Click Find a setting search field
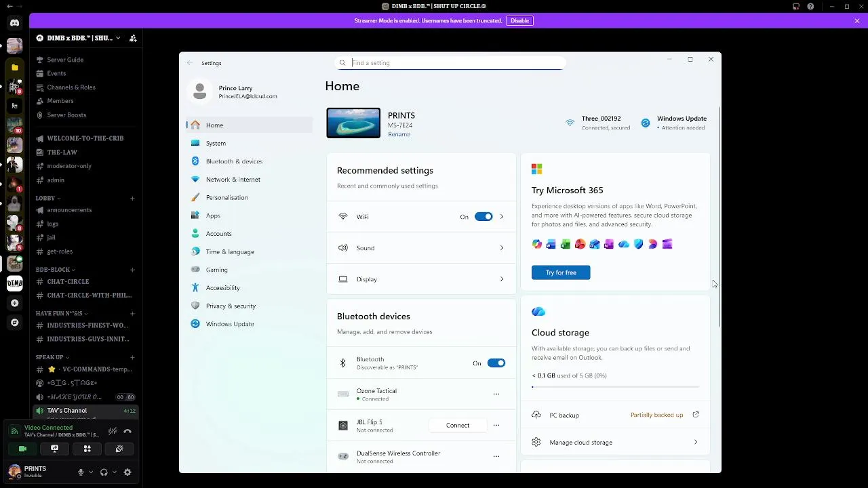 [451, 62]
